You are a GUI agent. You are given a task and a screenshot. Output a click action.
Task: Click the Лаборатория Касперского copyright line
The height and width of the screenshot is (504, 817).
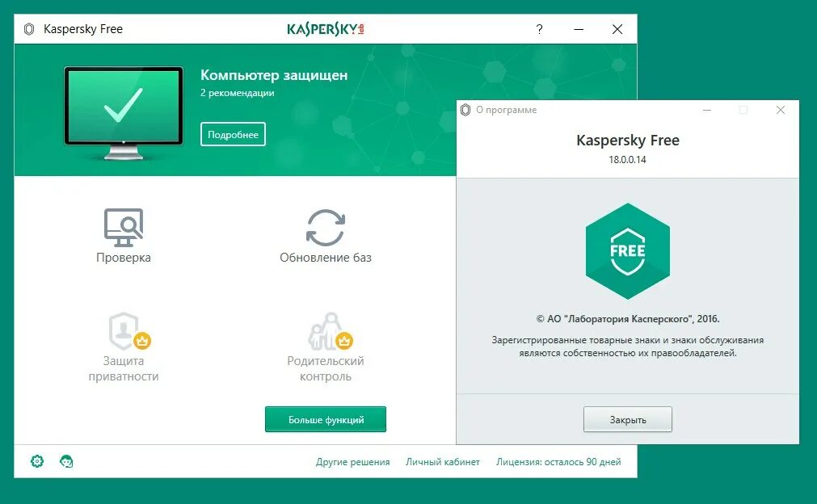627,319
